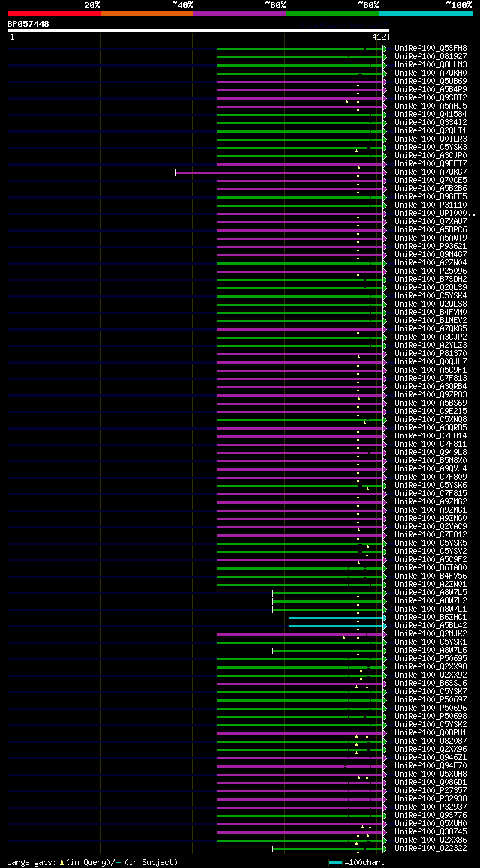Open hit UniRef100_P93621
This screenshot has width=480, height=868.
tap(430, 247)
